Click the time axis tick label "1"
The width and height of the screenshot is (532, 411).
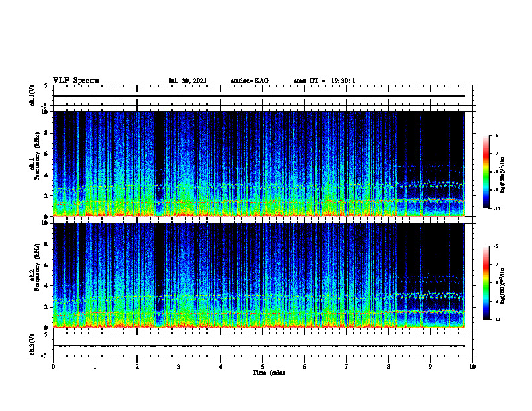(95, 367)
